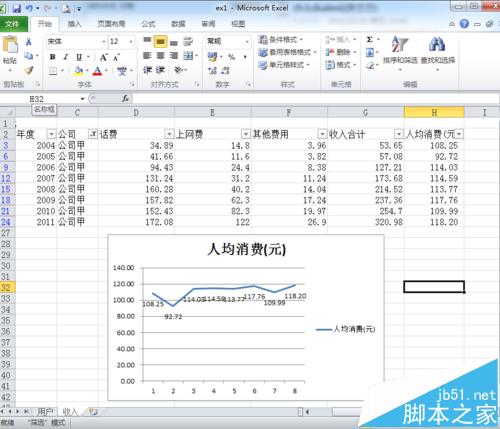Toggle Wrap Text icon
500x429 pixels.
pyautogui.click(x=188, y=41)
